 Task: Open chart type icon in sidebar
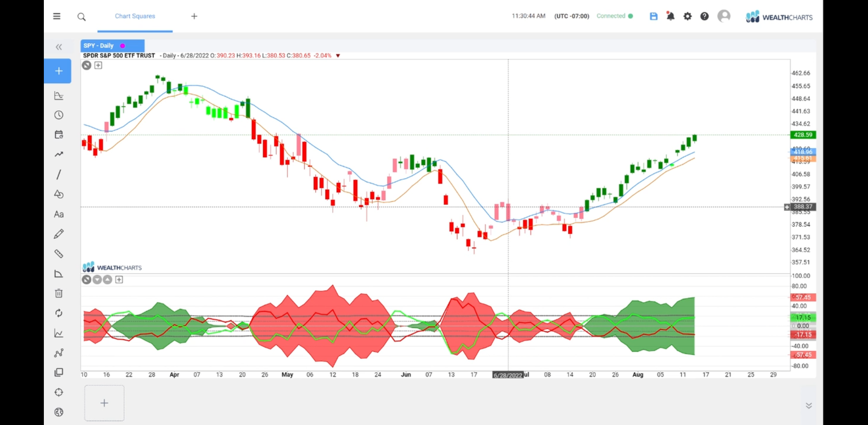click(x=59, y=95)
